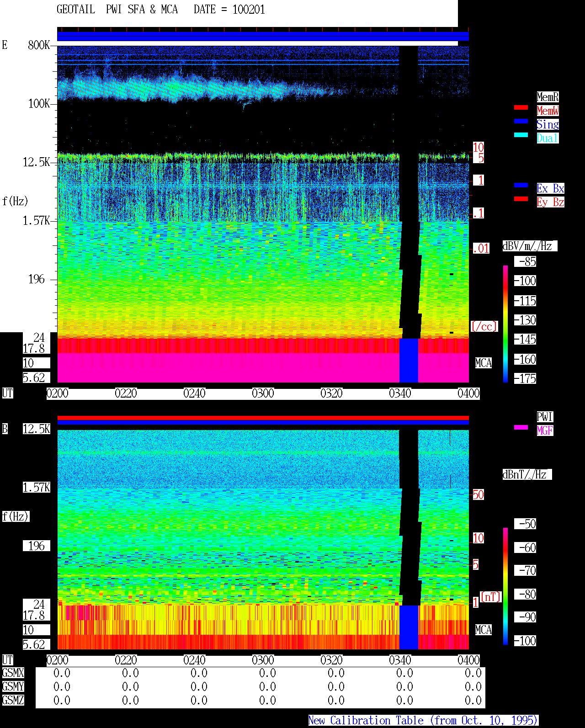This screenshot has width=585, height=728.
Task: Click the 12.5K label on E panel
Action: (x=37, y=162)
